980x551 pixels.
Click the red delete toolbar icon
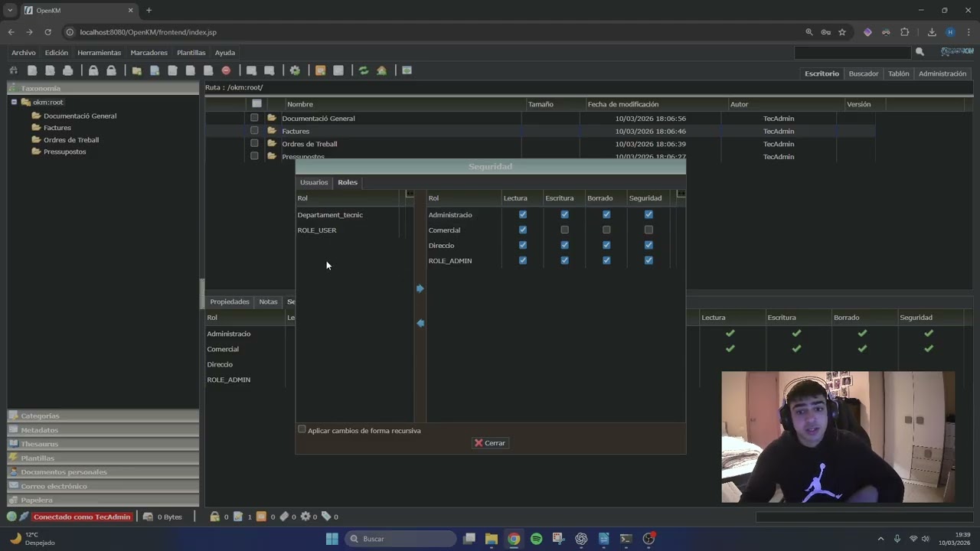pos(226,70)
